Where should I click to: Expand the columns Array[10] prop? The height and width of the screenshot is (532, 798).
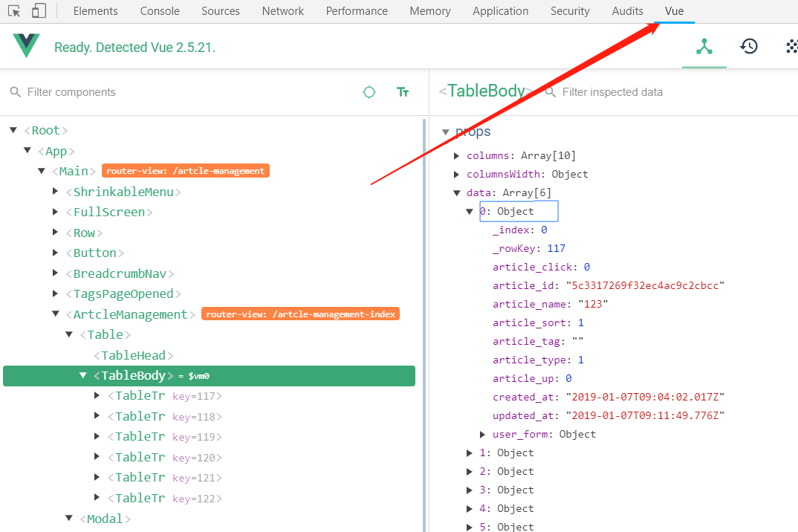click(x=456, y=156)
